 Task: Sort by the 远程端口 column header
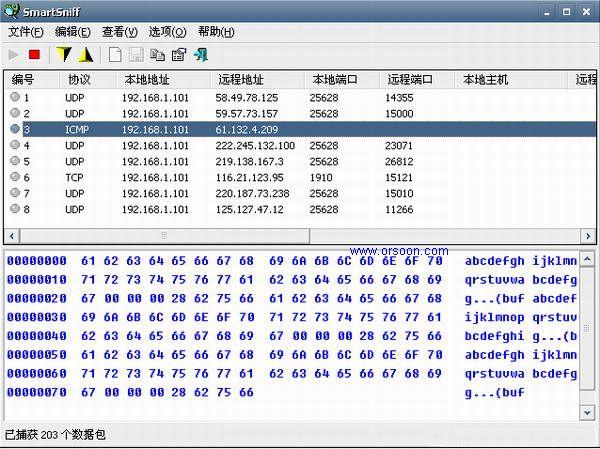[x=416, y=80]
